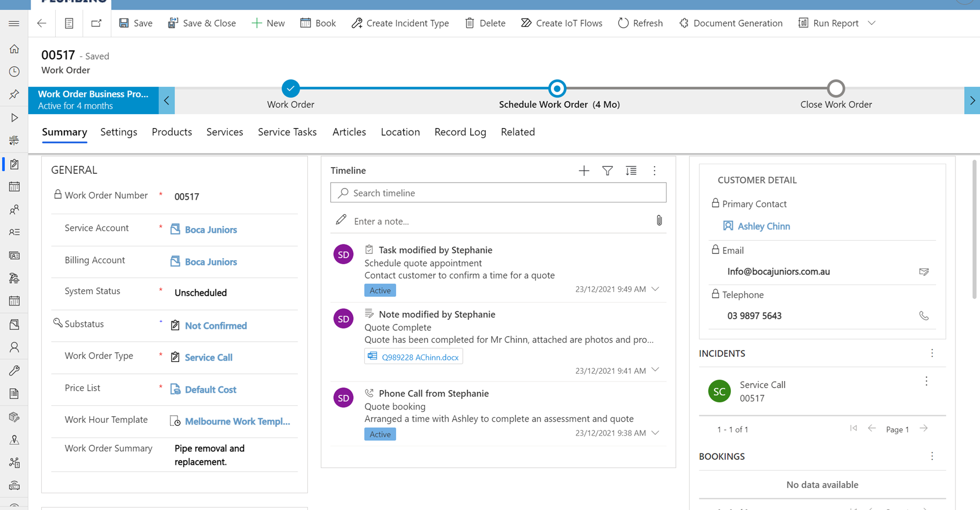Expand the Phone Call from Stephanie entry
Viewport: 980px width, 510px height.
[656, 433]
